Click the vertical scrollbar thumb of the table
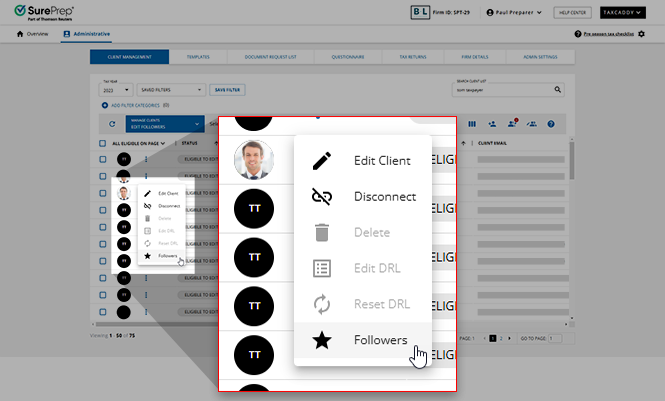Viewport: 665px width, 401px height. (572, 160)
